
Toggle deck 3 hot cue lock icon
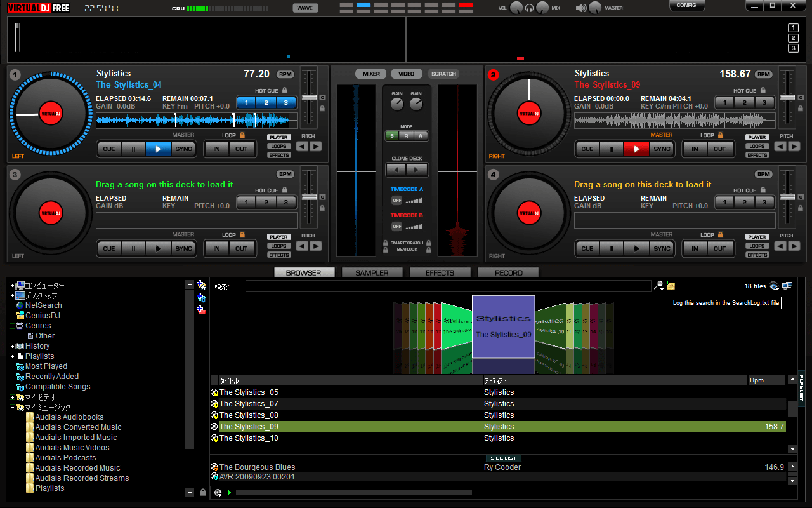coord(285,190)
